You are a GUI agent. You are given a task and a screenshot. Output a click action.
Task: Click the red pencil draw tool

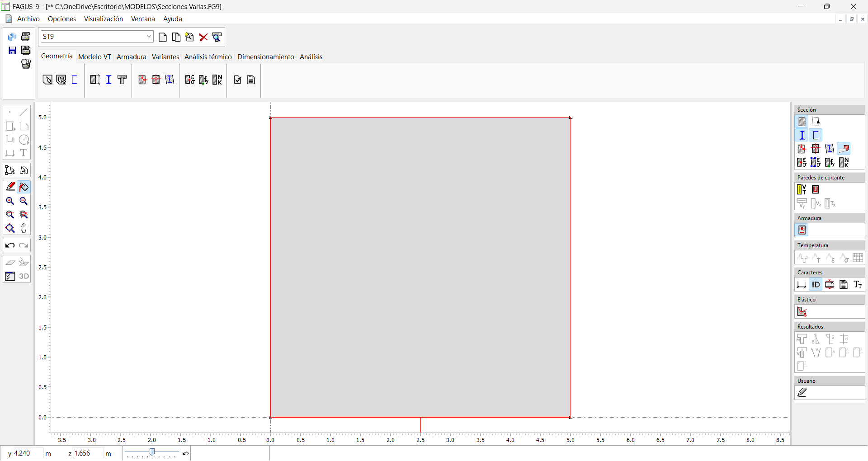click(10, 187)
